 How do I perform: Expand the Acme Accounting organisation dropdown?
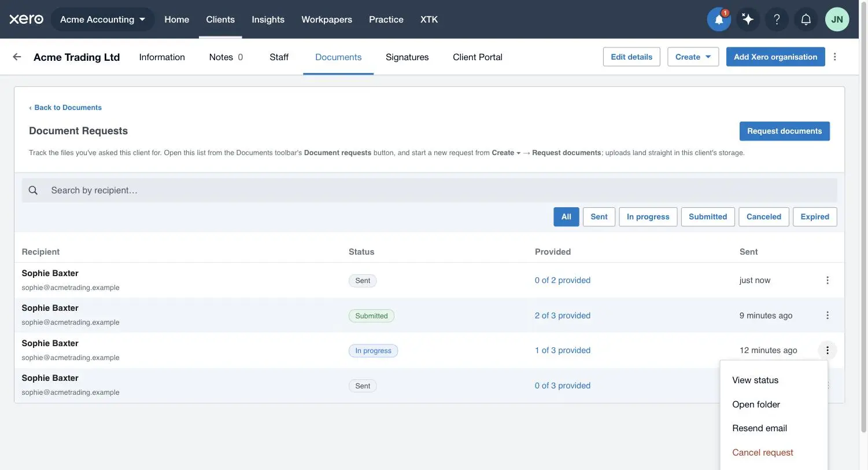click(103, 19)
